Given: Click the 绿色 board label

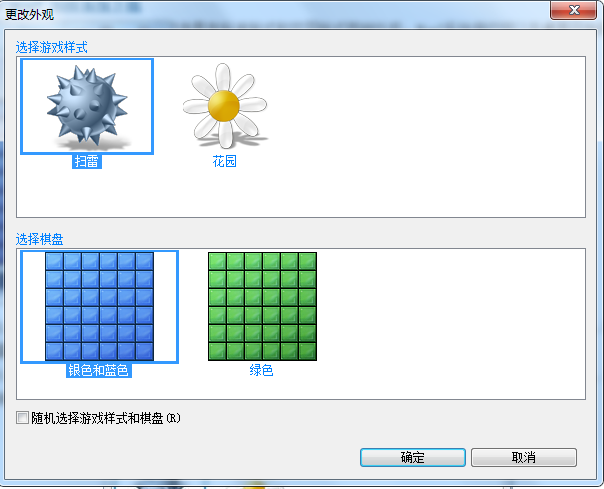Looking at the screenshot, I should pyautogui.click(x=262, y=370).
